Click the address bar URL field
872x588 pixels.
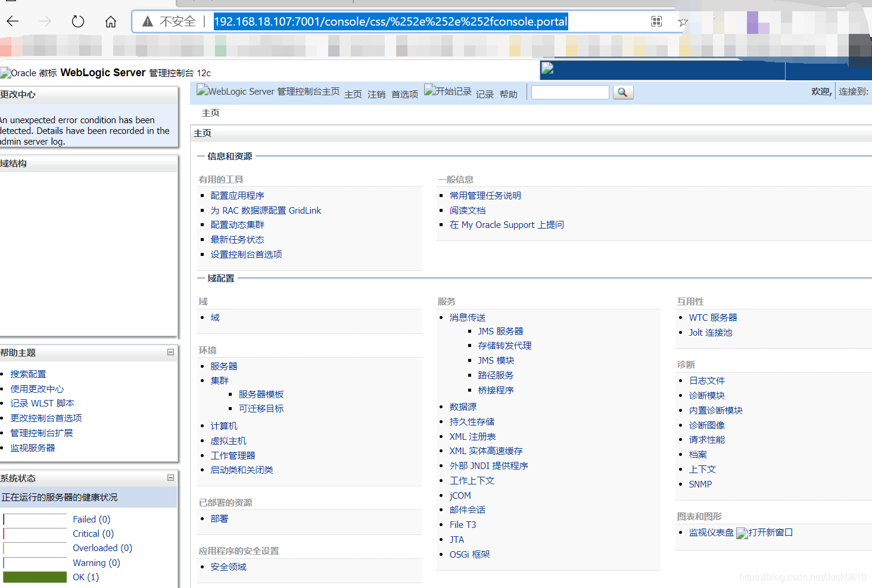pyautogui.click(x=391, y=22)
